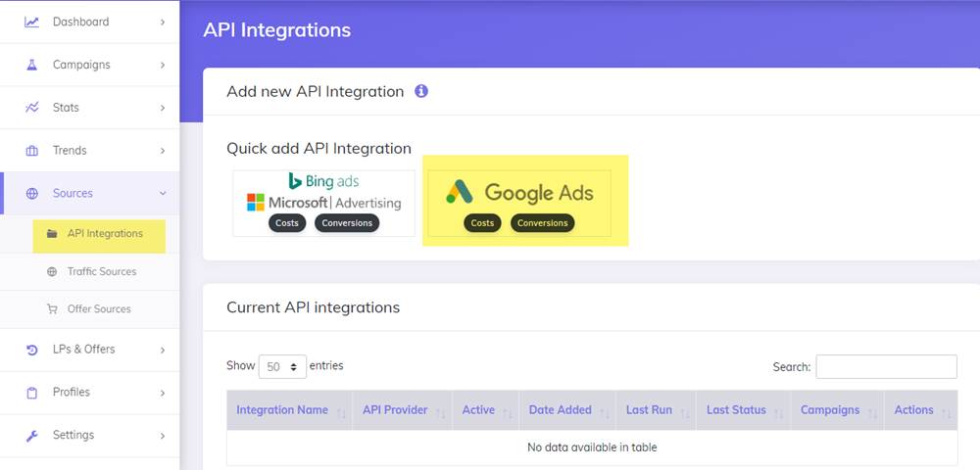This screenshot has height=470, width=980.
Task: Click the Trends briefcase icon
Action: tap(31, 151)
